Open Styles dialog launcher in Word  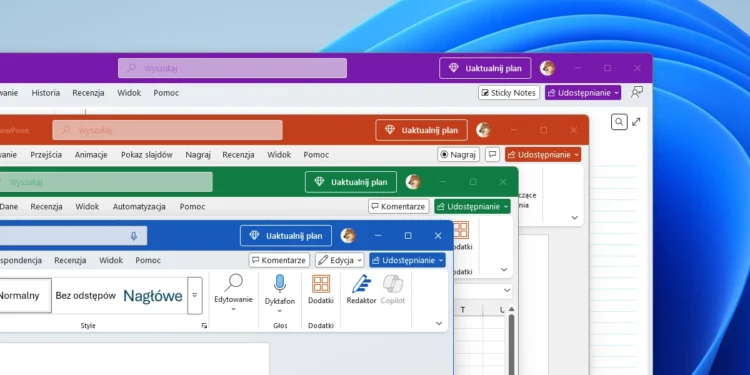click(204, 326)
